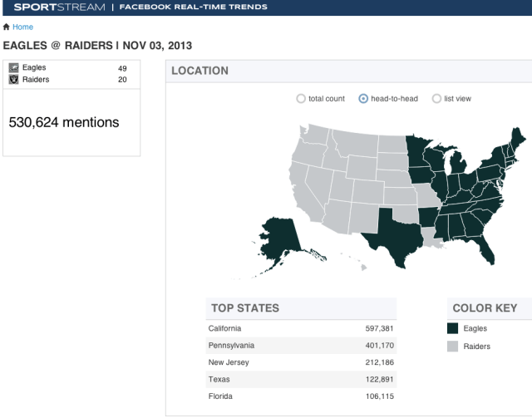Image resolution: width=532 pixels, height=418 pixels.
Task: Click Florida on the US map
Action: coord(489,247)
